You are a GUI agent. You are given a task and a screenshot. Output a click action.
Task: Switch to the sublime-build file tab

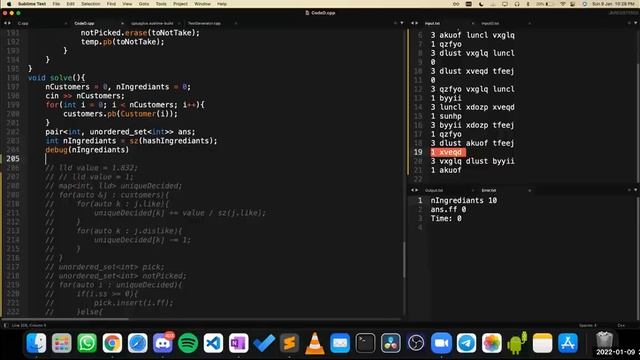(152, 23)
